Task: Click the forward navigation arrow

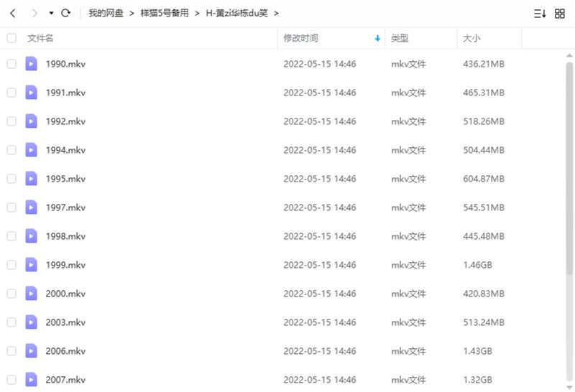Action: (33, 13)
